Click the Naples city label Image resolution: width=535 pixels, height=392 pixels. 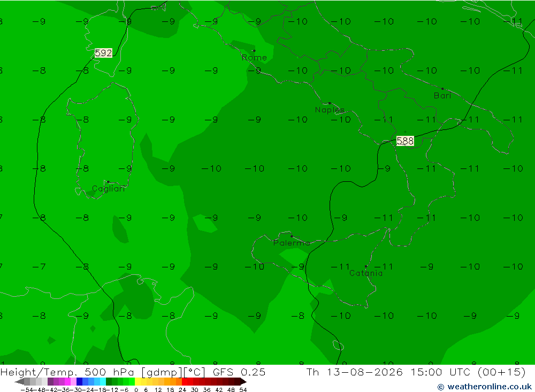(330, 110)
